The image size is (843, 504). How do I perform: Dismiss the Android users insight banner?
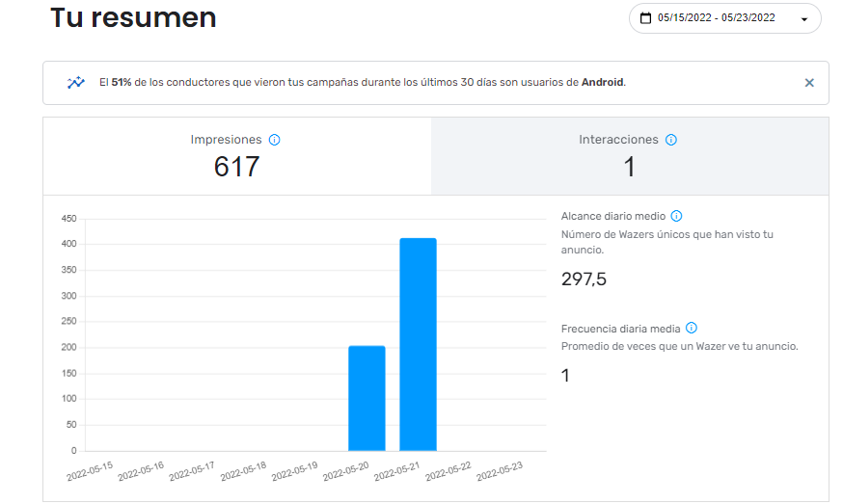point(809,83)
